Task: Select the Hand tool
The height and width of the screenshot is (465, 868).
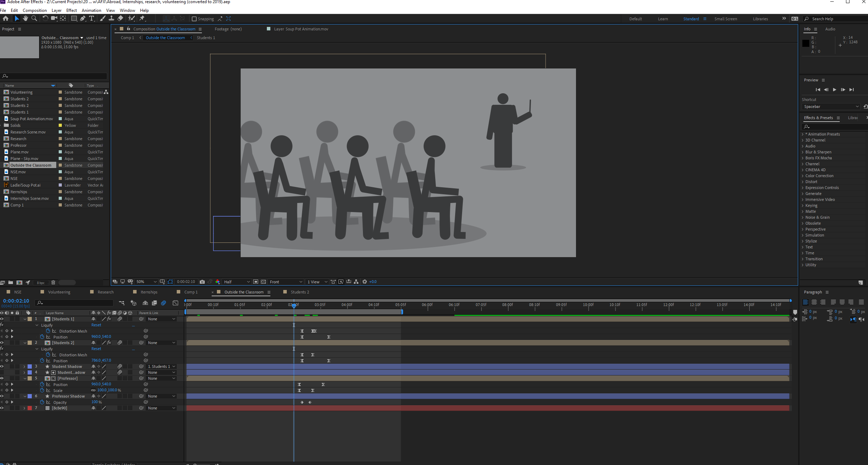Action: tap(25, 19)
